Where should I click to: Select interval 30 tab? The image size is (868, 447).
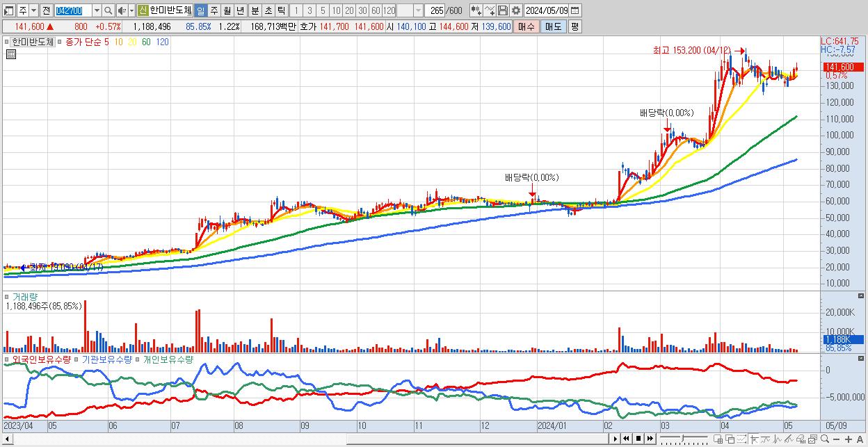362,10
